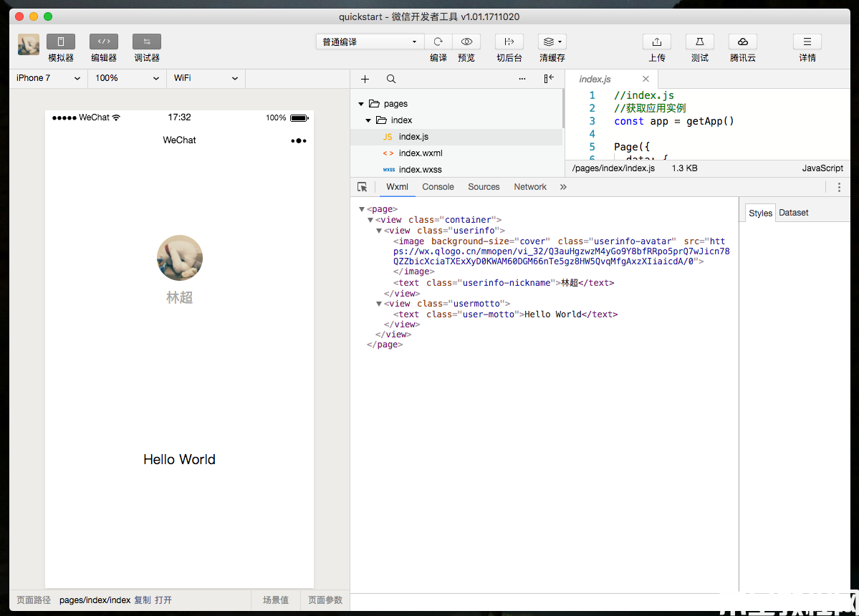Open page path via 打开 link
This screenshot has height=616, width=859.
[x=163, y=600]
